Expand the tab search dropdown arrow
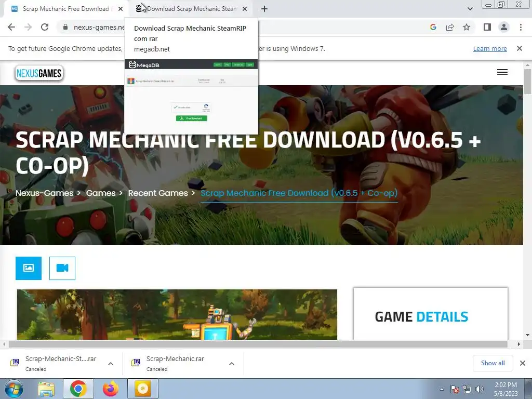This screenshot has height=399, width=532. [470, 9]
